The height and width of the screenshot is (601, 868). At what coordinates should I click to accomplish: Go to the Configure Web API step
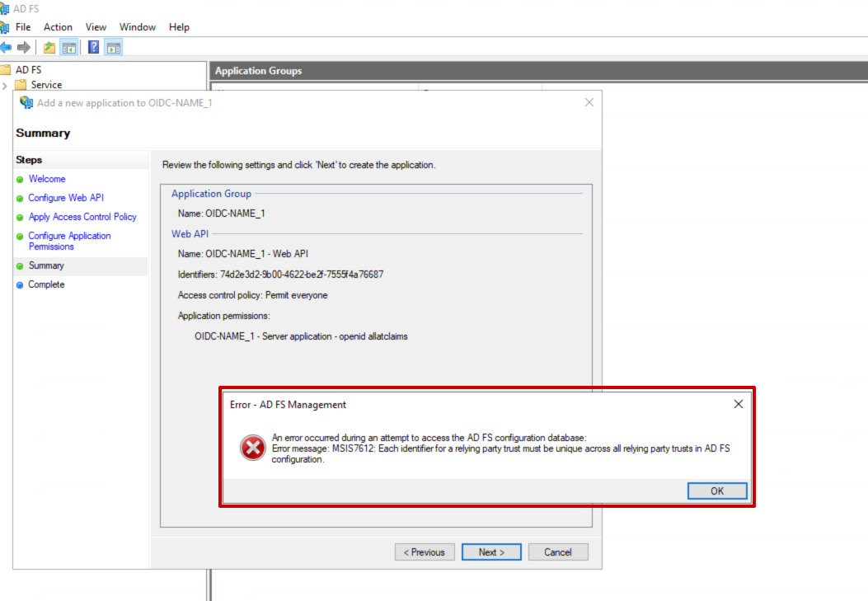(66, 198)
